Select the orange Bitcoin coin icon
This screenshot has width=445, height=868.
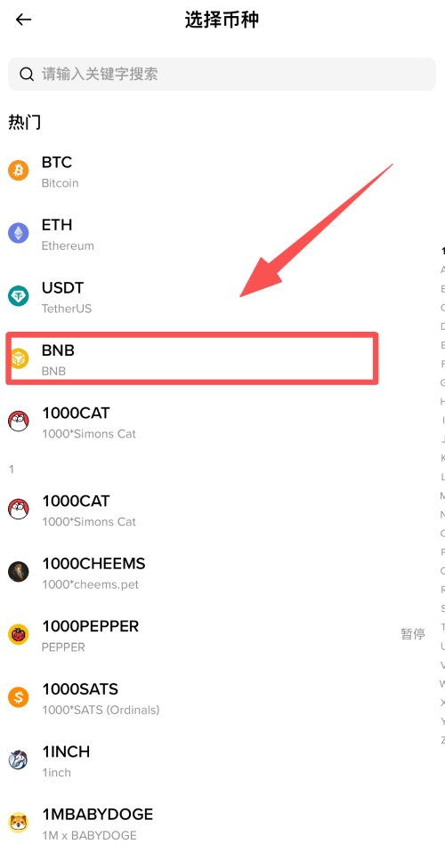pos(19,171)
